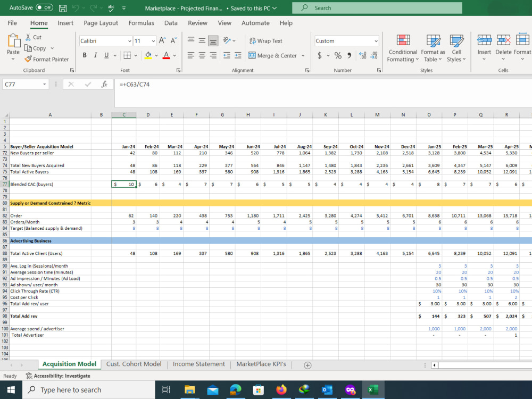Viewport: 532px width, 399px height.
Task: Apply the red font color swatch
Action: click(166, 55)
